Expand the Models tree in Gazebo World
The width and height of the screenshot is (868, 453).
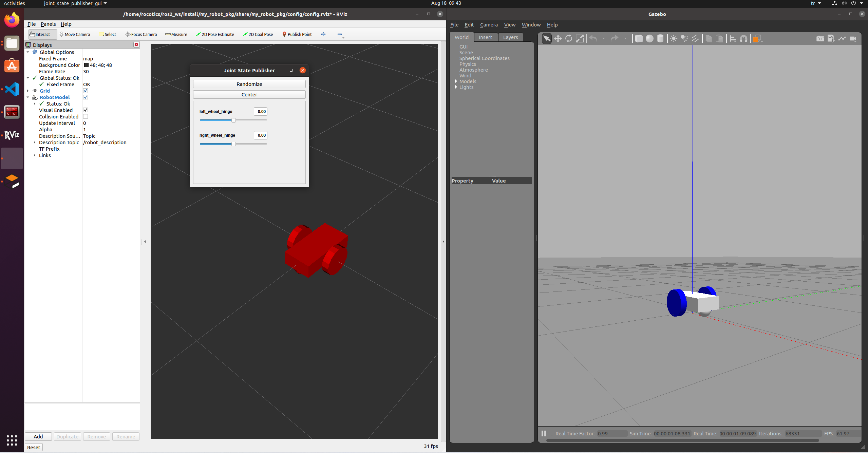click(456, 81)
